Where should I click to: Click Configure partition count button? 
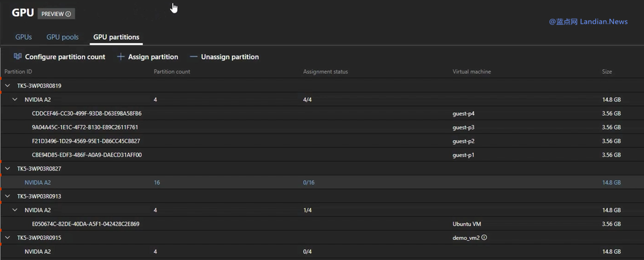60,57
